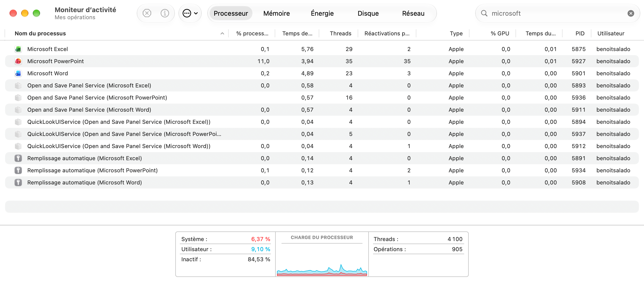The width and height of the screenshot is (644, 284).
Task: Open the Disque tab
Action: point(368,13)
